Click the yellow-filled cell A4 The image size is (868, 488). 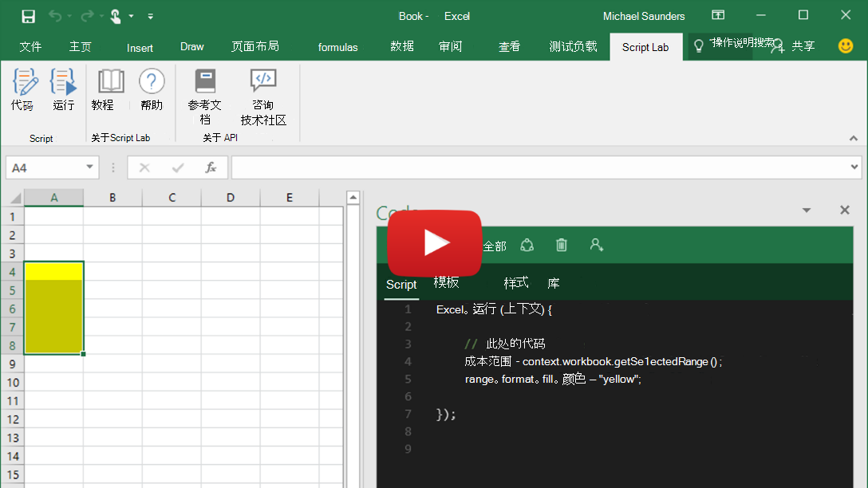(53, 271)
